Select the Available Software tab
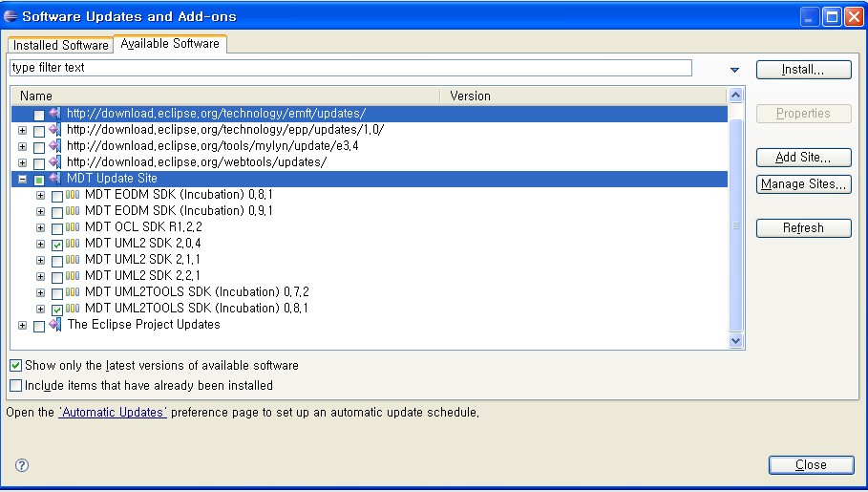 coord(170,43)
